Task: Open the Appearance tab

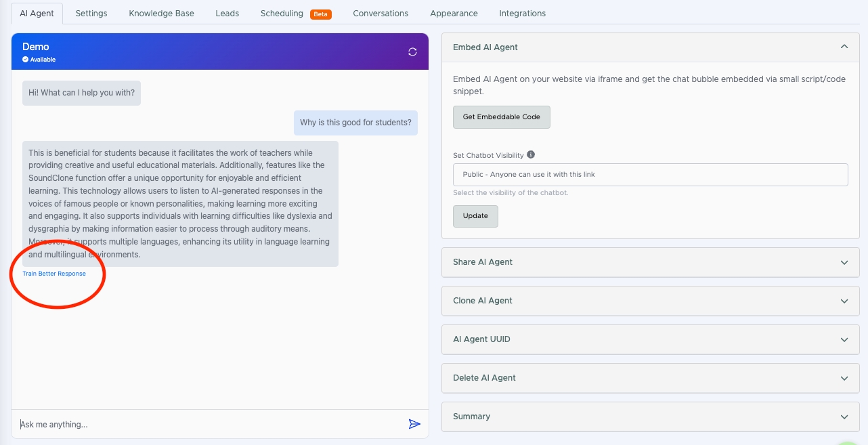Action: [454, 14]
